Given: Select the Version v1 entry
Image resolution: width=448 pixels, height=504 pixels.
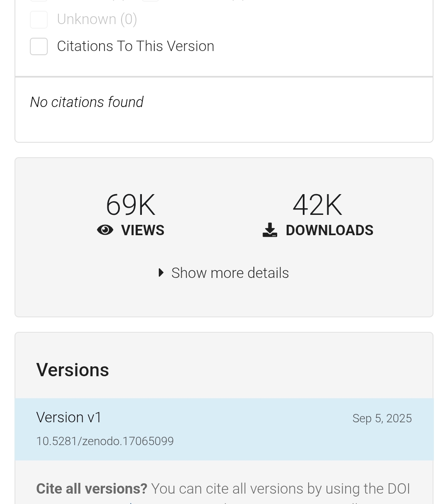Looking at the screenshot, I should (x=69, y=417).
